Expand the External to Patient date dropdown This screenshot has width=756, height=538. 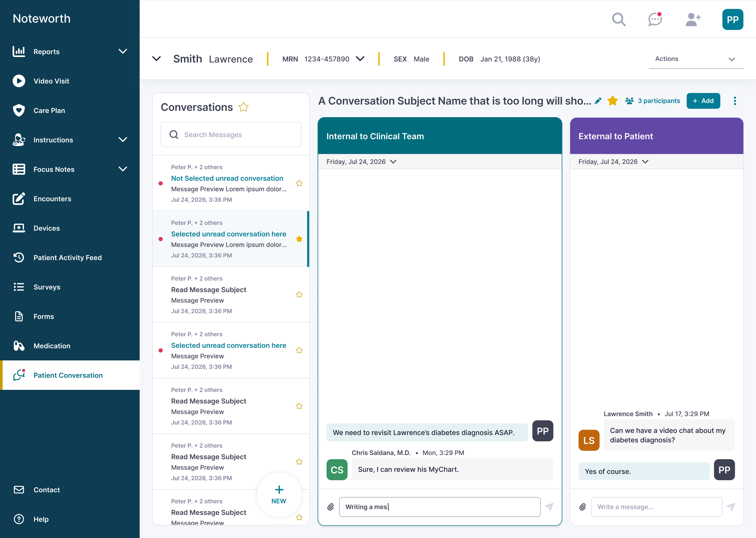point(645,162)
